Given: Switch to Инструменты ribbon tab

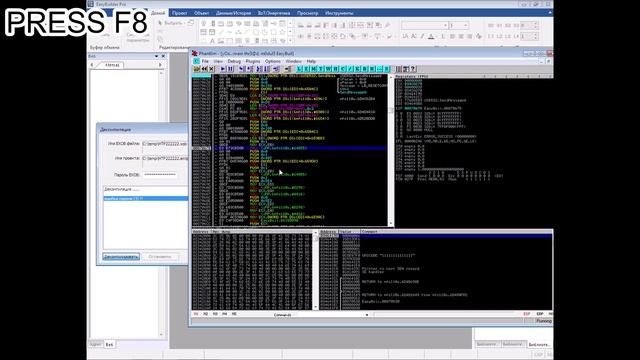Looking at the screenshot, I should [x=339, y=13].
